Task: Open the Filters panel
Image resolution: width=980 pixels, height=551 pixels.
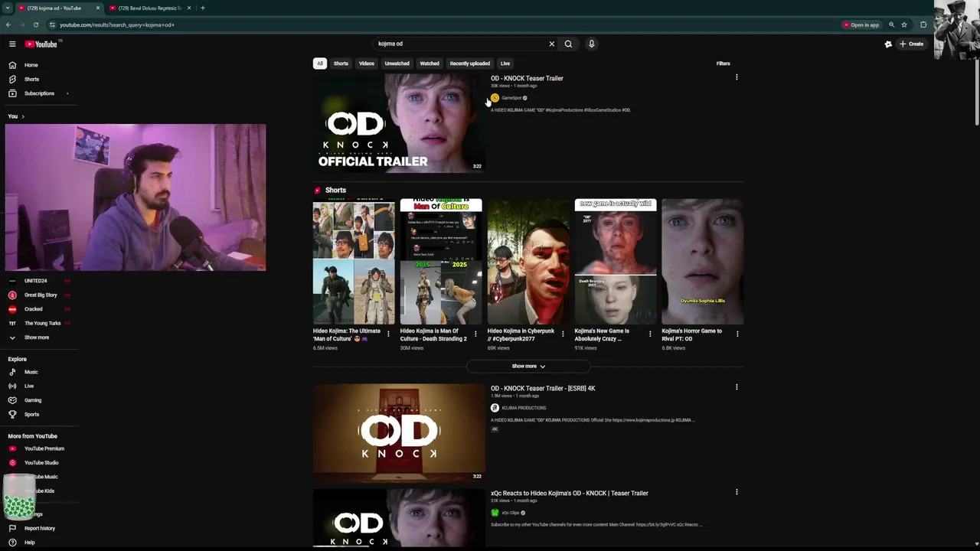Action: (723, 64)
